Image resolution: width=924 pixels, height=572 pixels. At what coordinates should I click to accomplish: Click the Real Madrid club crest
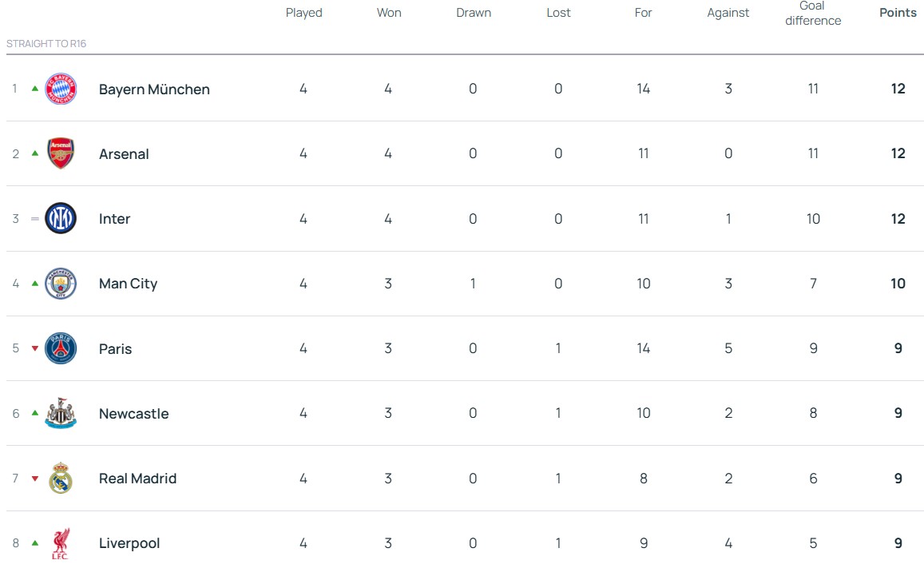[x=61, y=479]
